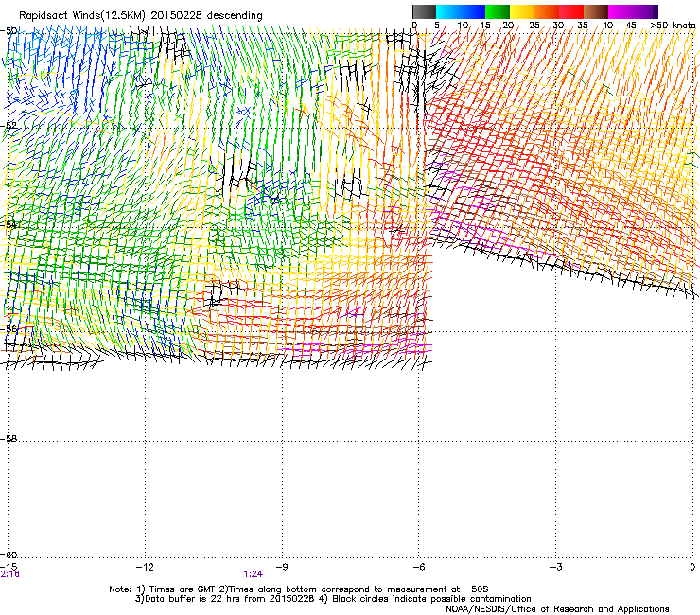Click the purple '1:24' time label
This screenshot has height=615, width=700.
(254, 574)
